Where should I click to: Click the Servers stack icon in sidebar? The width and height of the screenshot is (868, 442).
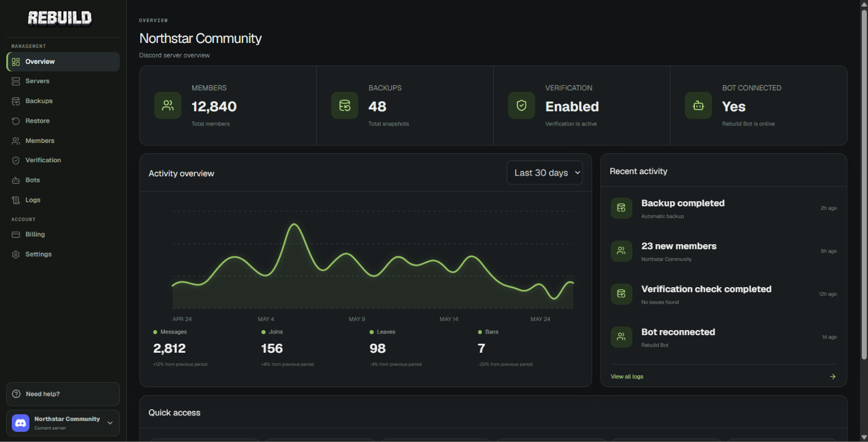[16, 81]
